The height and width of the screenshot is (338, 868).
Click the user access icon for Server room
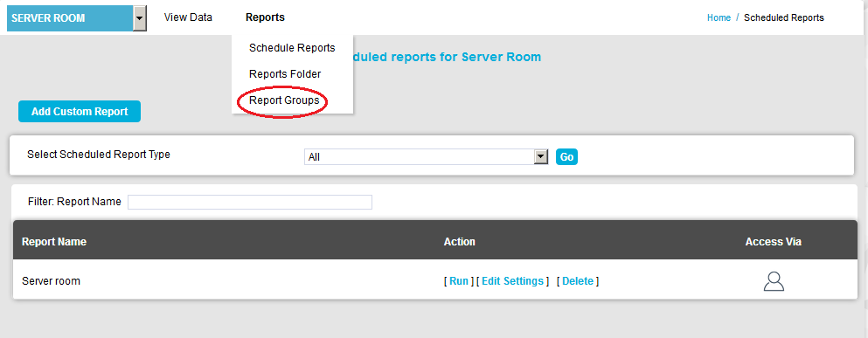pyautogui.click(x=774, y=281)
